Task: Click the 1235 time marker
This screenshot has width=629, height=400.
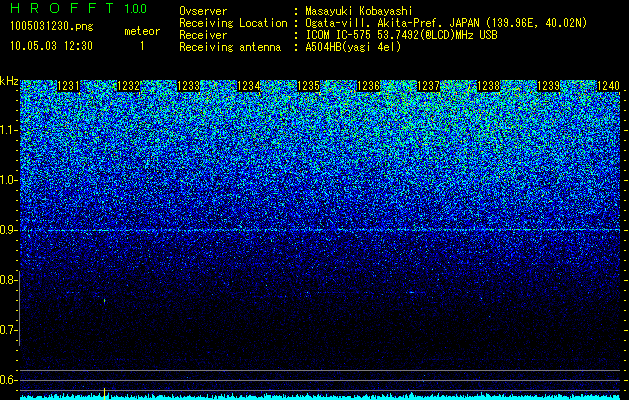Action: (308, 86)
